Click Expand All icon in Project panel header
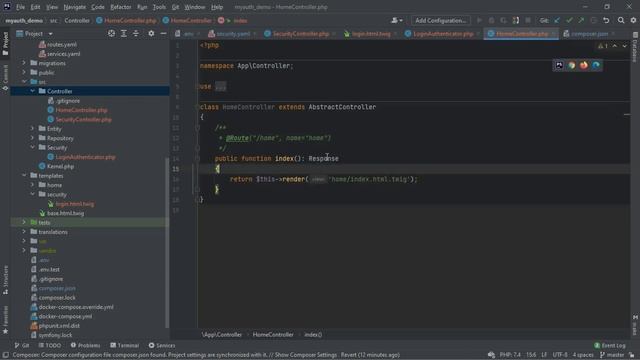The height and width of the screenshot is (360, 640). 123,33
